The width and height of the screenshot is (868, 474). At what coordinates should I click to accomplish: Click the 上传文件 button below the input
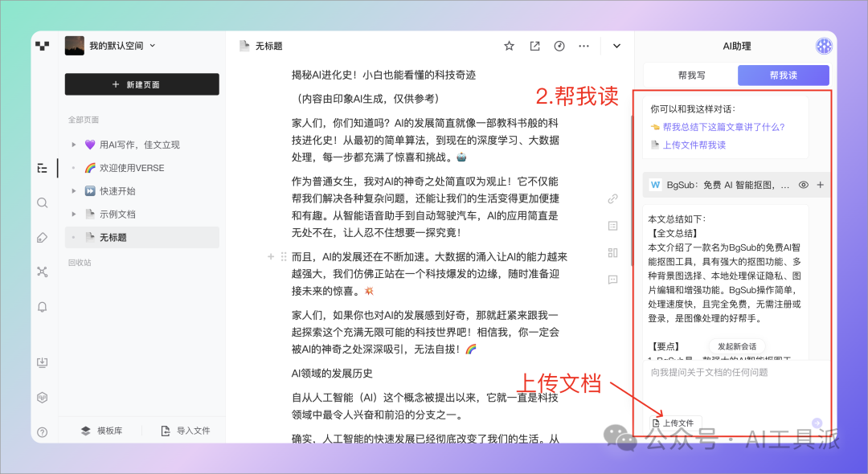click(x=677, y=423)
